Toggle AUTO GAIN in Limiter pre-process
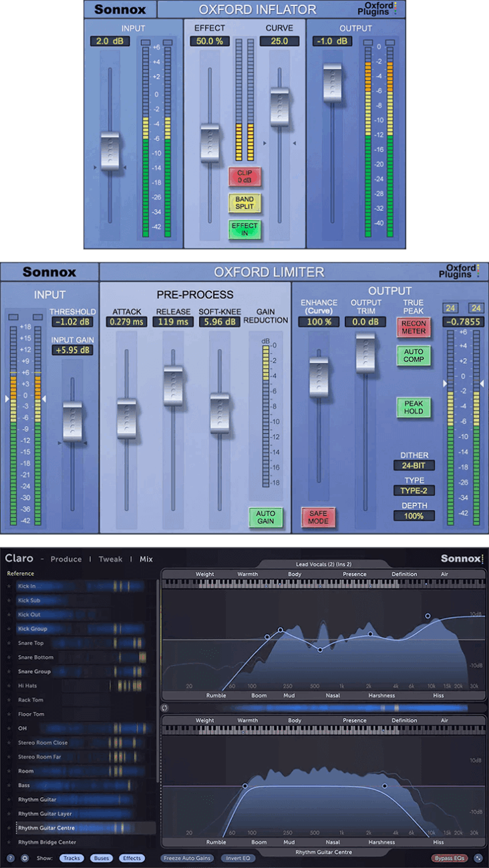This screenshot has height=868, width=489. [266, 517]
